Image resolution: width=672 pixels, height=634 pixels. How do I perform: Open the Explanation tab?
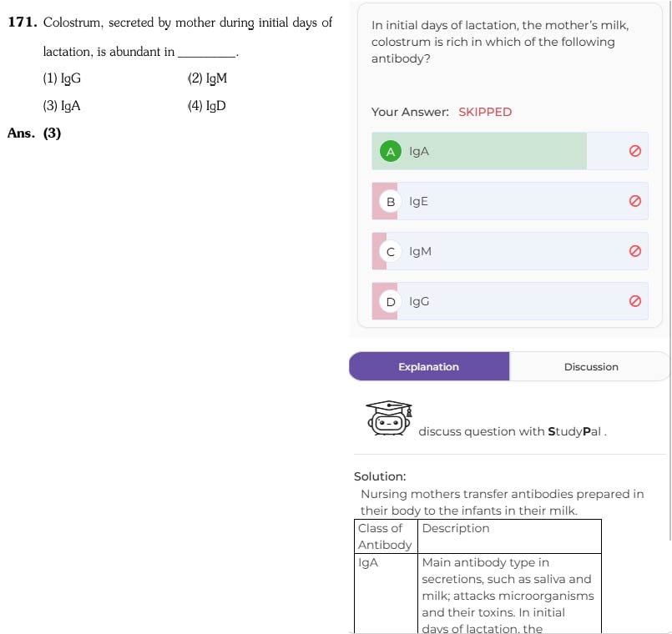pyautogui.click(x=429, y=367)
